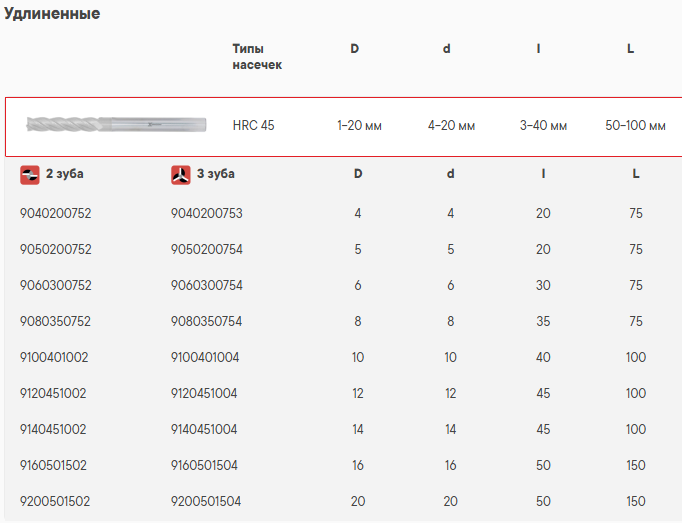Click the 1-20 мм diameter range
This screenshot has height=523, width=682.
point(359,126)
